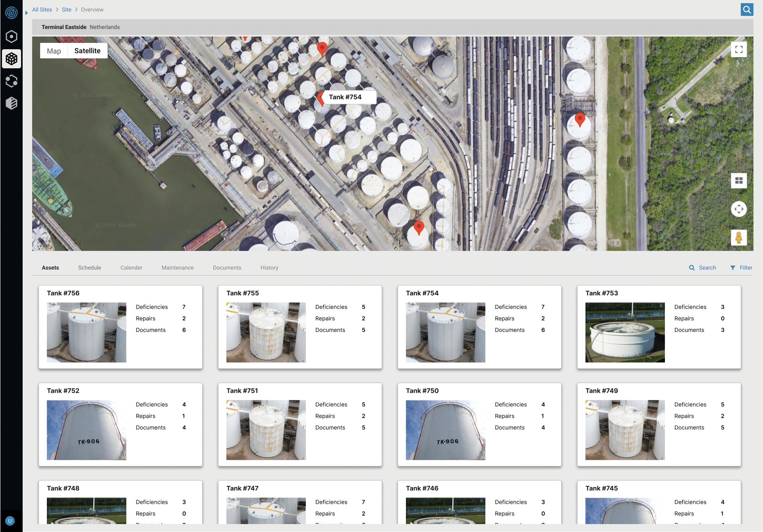The image size is (763, 532).
Task: Select the active 3D cube sidebar icon
Action: point(12,59)
